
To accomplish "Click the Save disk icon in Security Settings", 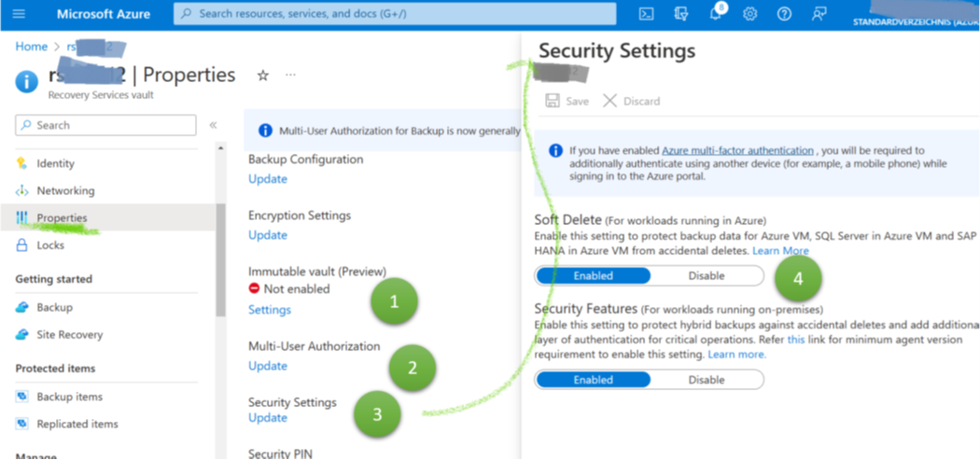I will click(x=553, y=102).
